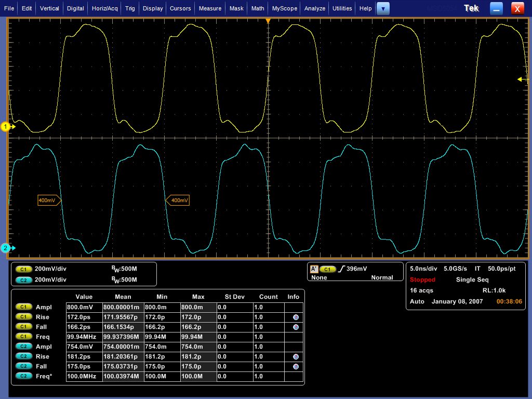532x399 pixels.
Task: Click the yellow trigger level arrow on right edge
Action: pos(523,79)
